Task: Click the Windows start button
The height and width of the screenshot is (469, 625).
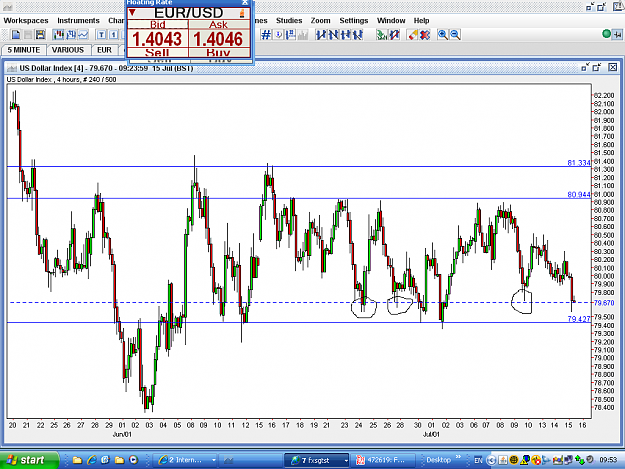Action: click(29, 460)
